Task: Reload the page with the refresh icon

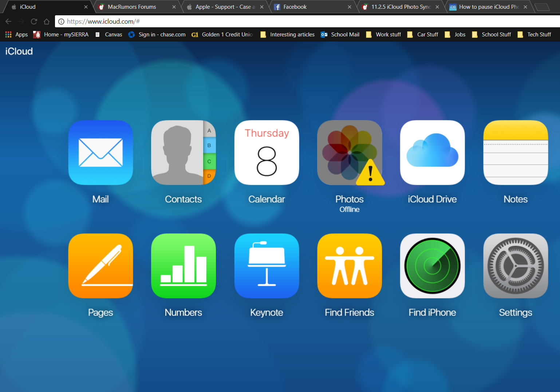Action: 34,21
